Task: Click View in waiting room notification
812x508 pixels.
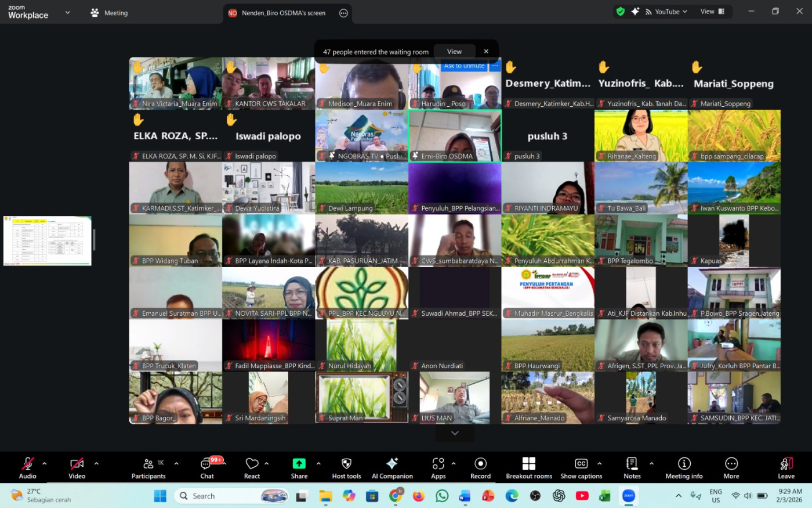Action: pos(454,52)
